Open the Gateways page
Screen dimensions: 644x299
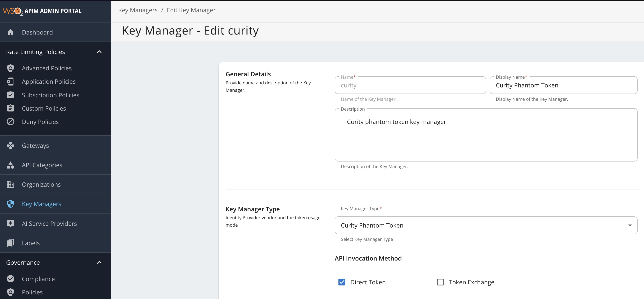click(x=56, y=146)
